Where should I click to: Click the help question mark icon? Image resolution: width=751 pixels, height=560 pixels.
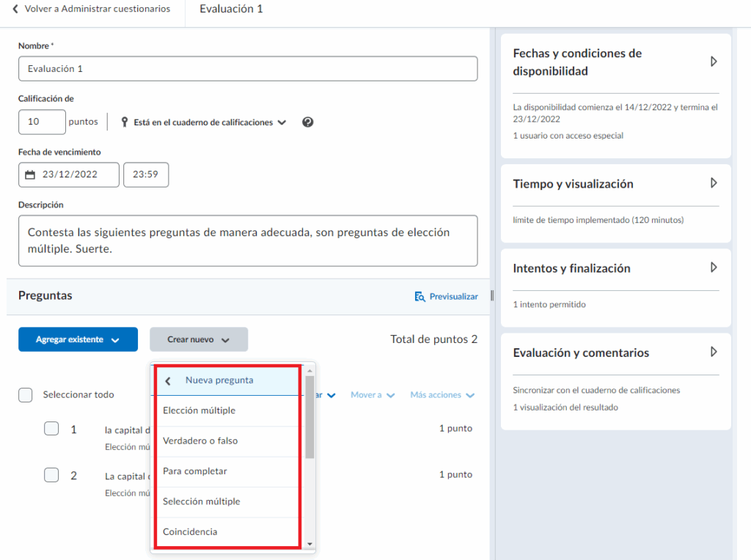(308, 122)
